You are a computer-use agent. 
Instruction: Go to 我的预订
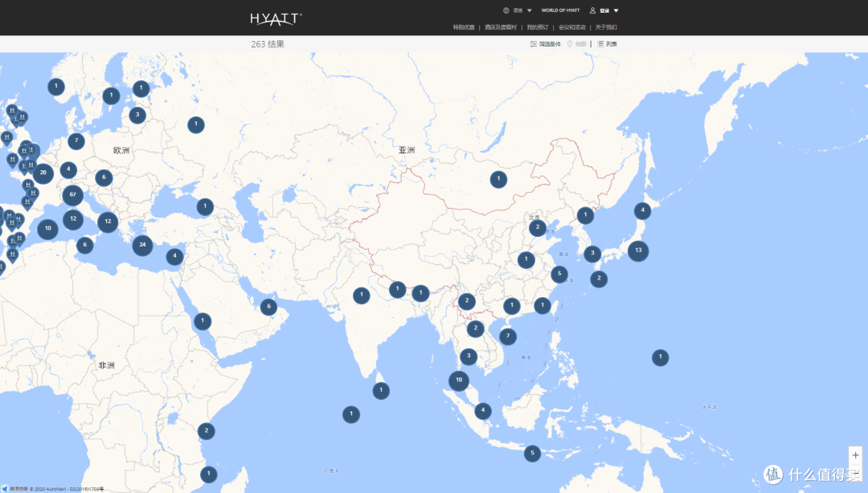pos(538,27)
